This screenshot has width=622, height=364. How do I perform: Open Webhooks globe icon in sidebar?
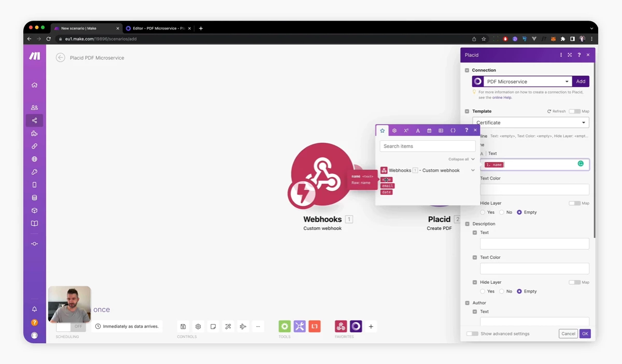pyautogui.click(x=34, y=159)
